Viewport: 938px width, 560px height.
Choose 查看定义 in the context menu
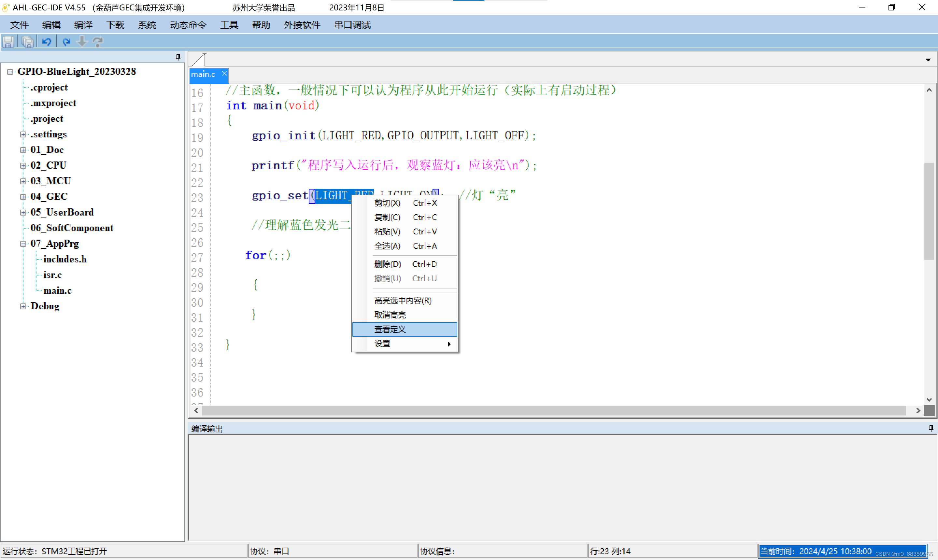(x=404, y=329)
